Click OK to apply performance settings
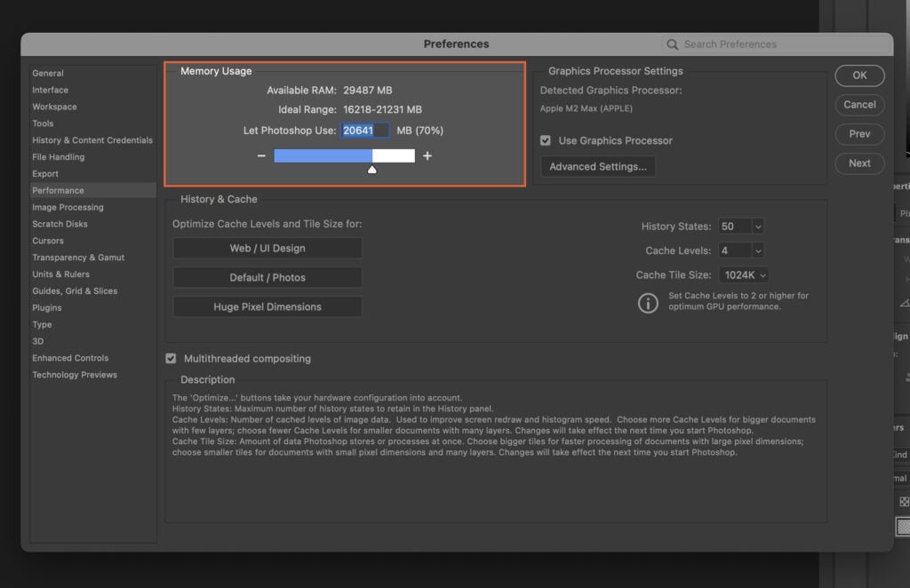This screenshot has height=588, width=910. [x=858, y=75]
